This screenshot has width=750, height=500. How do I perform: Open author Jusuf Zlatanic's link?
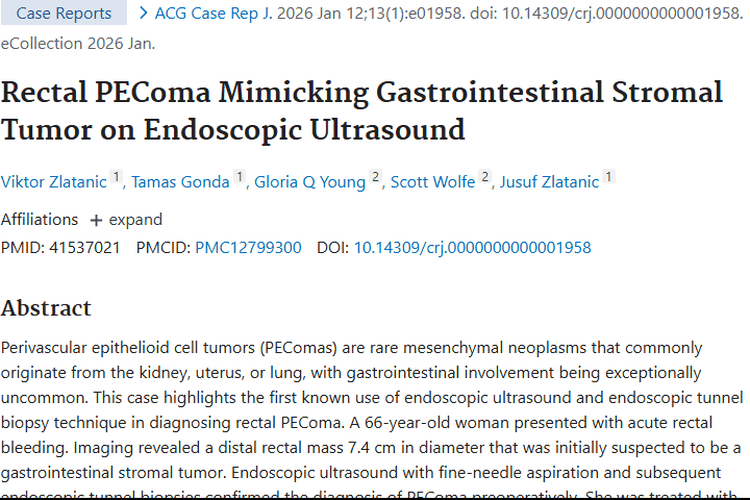(x=549, y=181)
